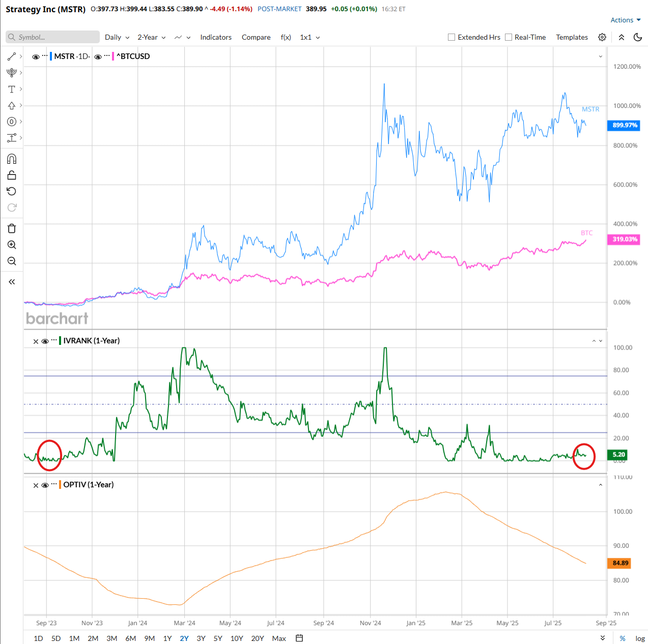Open the Indicators menu

[216, 37]
